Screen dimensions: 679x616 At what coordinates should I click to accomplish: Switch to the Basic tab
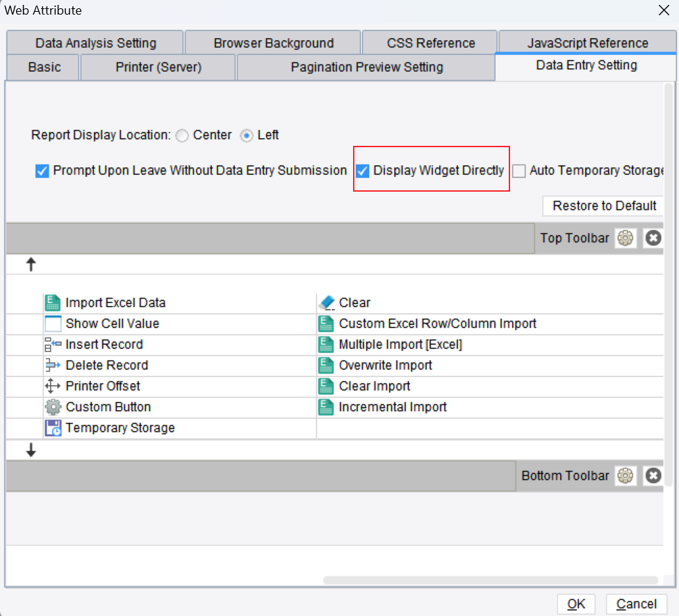[44, 67]
